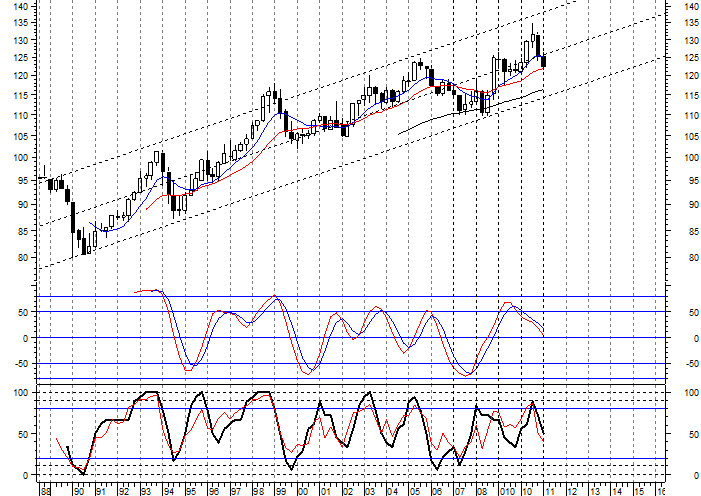Screen dimensions: 701x496
Task: Click year label 05 on the time axis
Action: [x=414, y=492]
